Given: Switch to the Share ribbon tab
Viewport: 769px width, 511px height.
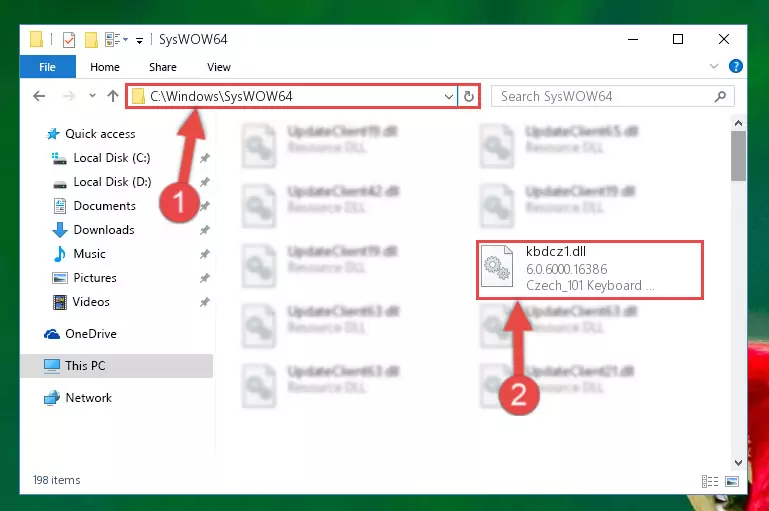Looking at the screenshot, I should [x=162, y=67].
